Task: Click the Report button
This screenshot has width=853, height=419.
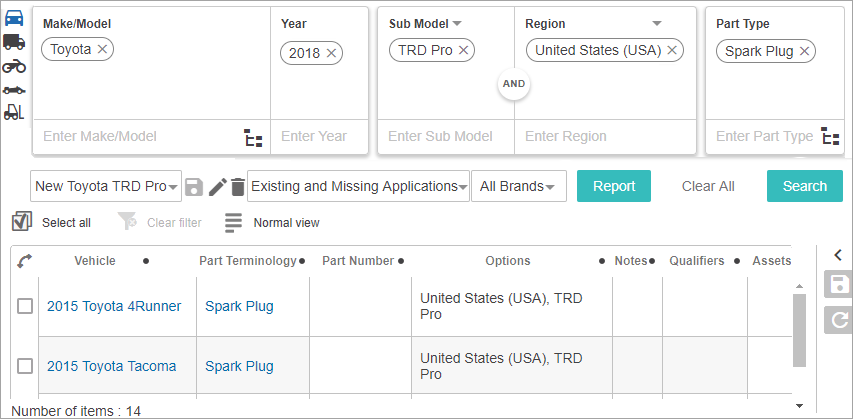Action: 614,186
